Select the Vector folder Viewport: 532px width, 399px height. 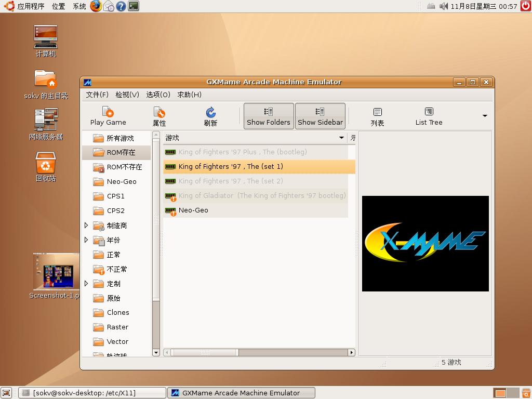point(116,342)
